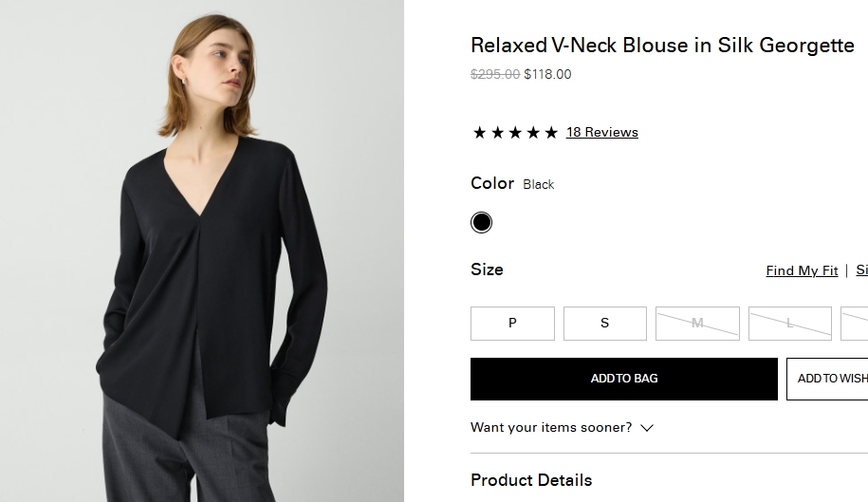Image resolution: width=868 pixels, height=502 pixels.
Task: Open the size guide link beside Find My Fit
Action: coord(861,271)
